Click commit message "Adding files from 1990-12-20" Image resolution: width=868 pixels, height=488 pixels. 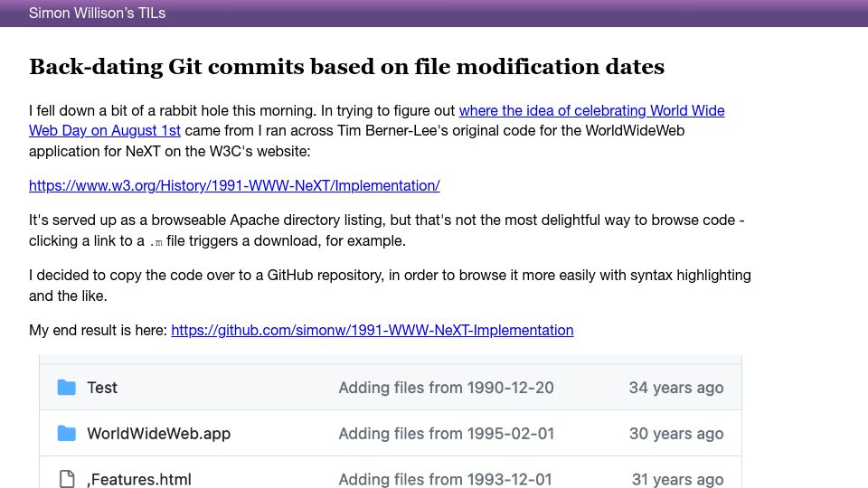pyautogui.click(x=446, y=388)
